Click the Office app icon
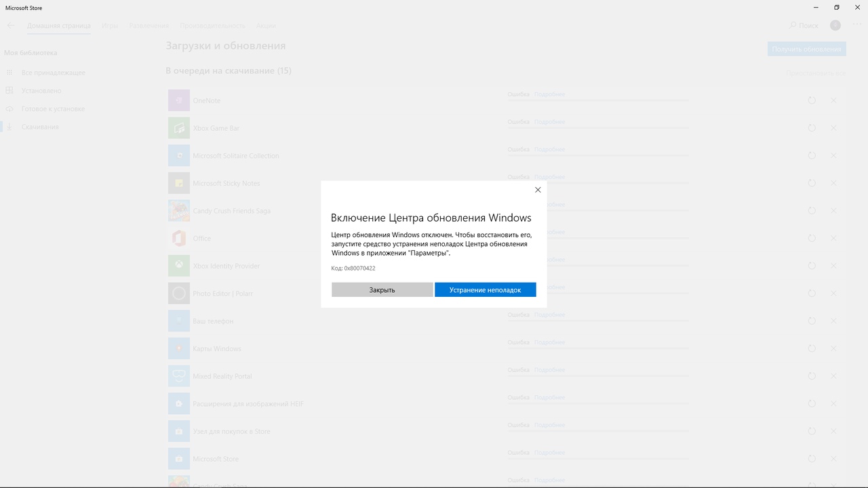 click(x=179, y=238)
